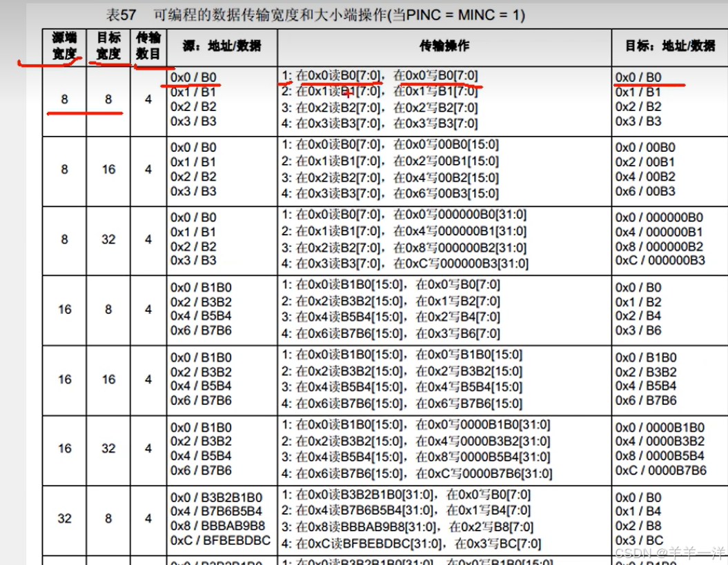The image size is (728, 565).
Task: Click the line '1: 在0x0读B1B0[15:0], 在0x0写B0[7:0]'
Action: [391, 284]
